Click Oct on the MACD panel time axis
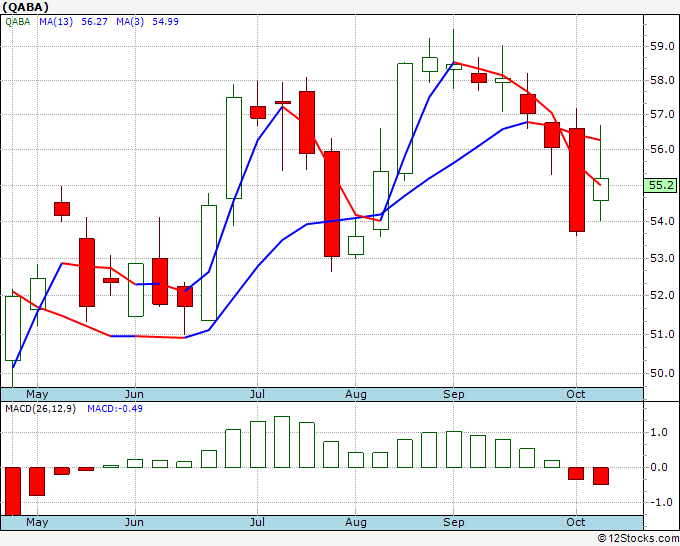 pyautogui.click(x=575, y=523)
